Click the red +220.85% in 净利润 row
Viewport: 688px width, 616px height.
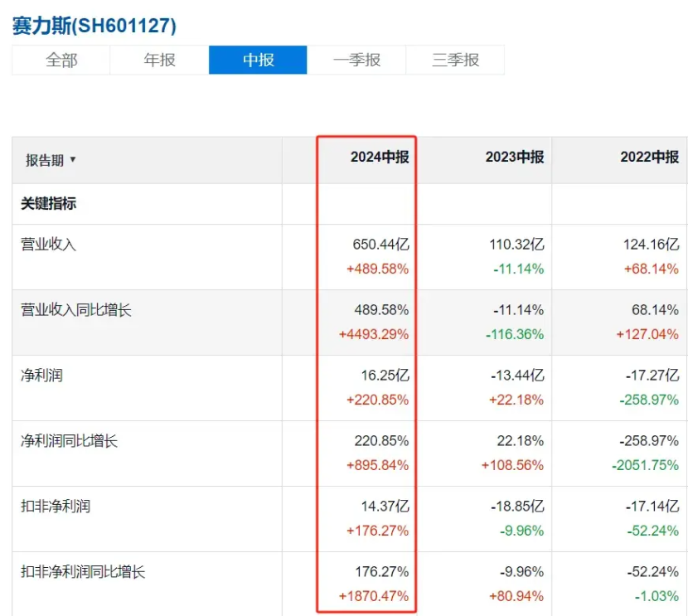(378, 400)
